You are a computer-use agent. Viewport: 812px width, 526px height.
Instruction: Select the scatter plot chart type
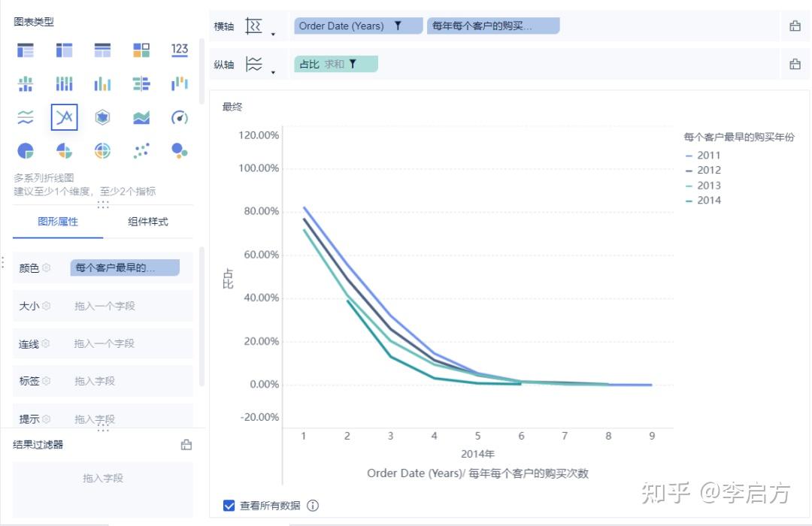click(x=141, y=150)
